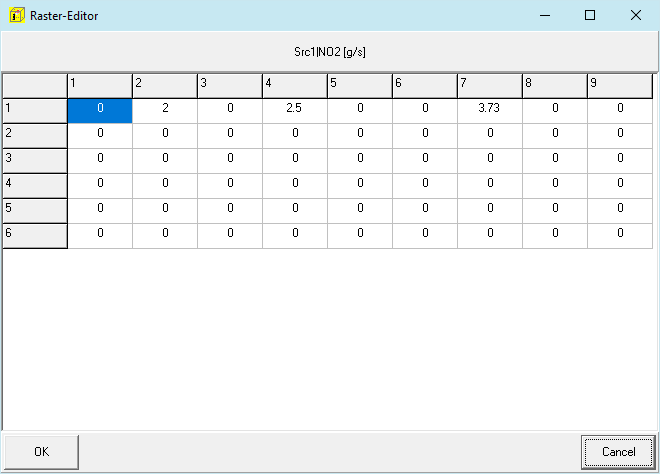Click the Src1|NO2 [g/s] header bar
The image size is (660, 474).
click(330, 52)
